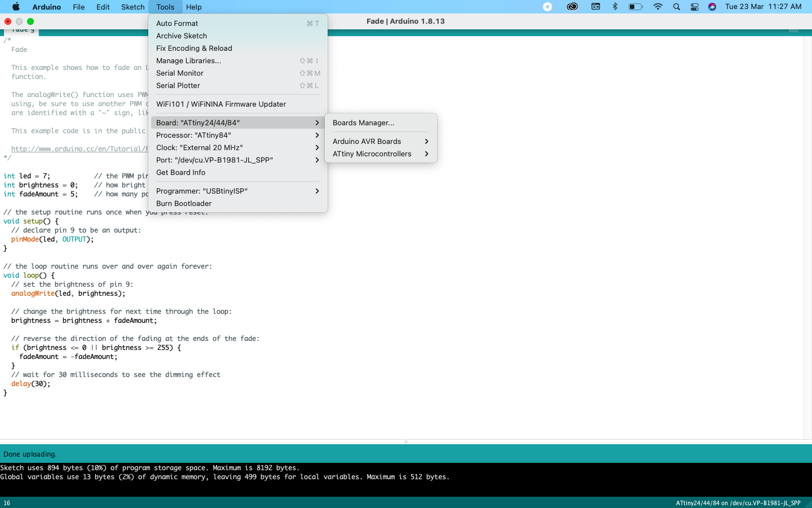Screen dimensions: 812x508
Task: Launch the Serial Plotter
Action: (x=238, y=85)
